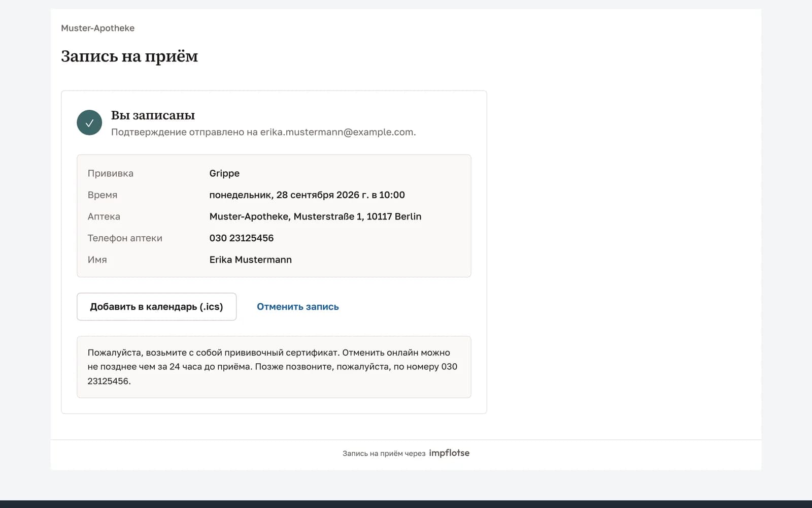Image resolution: width=812 pixels, height=508 pixels.
Task: Click the notice starting with 'Пожалуйста, возьмите с собой'
Action: [274, 367]
